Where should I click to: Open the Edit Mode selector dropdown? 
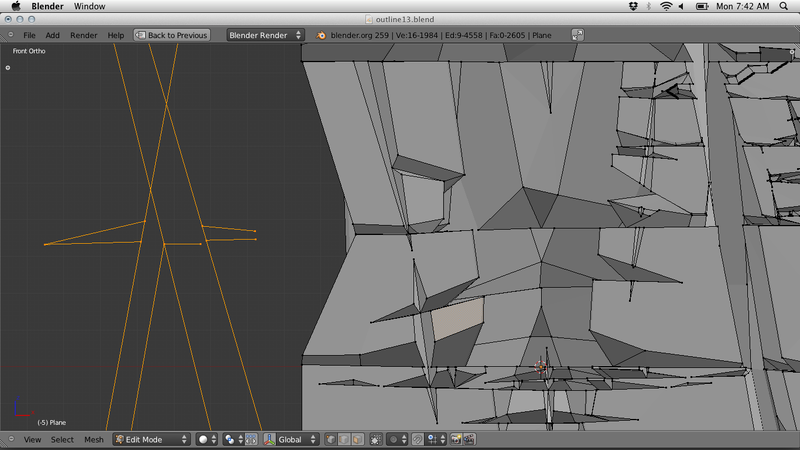[x=151, y=439]
